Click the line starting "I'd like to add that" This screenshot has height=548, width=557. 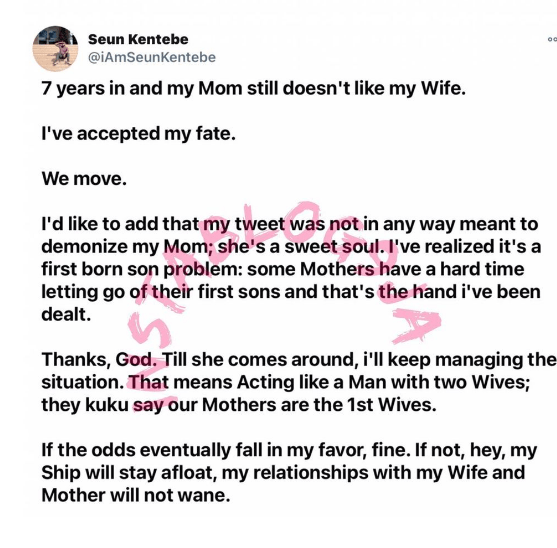pos(290,224)
